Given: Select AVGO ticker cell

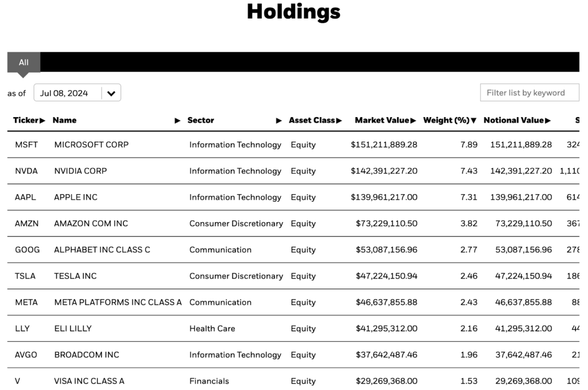Looking at the screenshot, I should [x=26, y=355].
